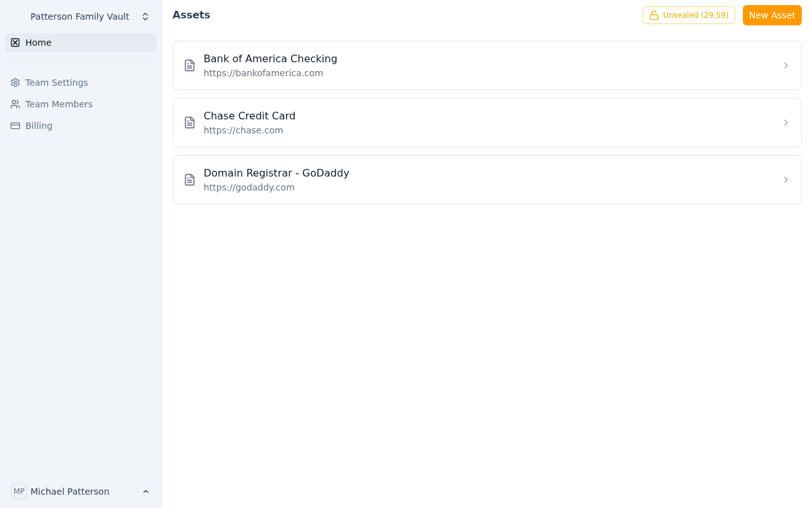The width and height of the screenshot is (812, 508).
Task: Select the Team Members people icon
Action: [x=15, y=104]
